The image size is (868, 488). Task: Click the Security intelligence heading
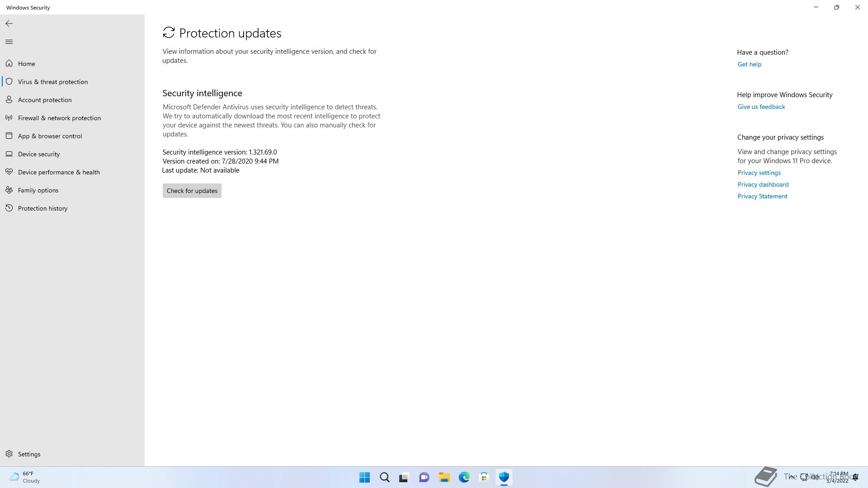click(x=202, y=93)
